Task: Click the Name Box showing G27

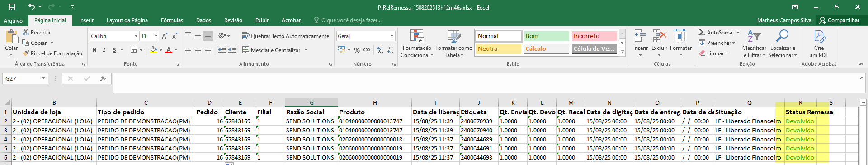Action: (25, 78)
